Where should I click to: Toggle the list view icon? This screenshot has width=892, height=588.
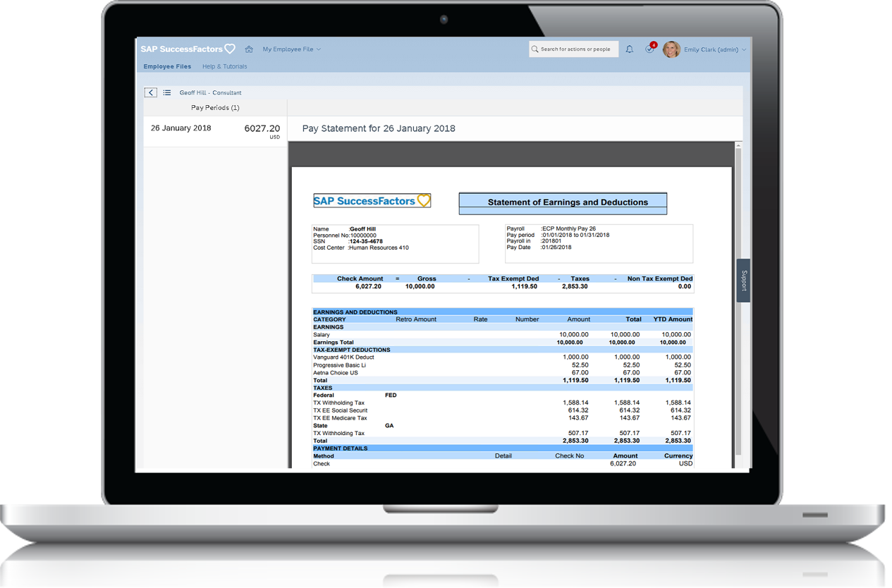167,92
